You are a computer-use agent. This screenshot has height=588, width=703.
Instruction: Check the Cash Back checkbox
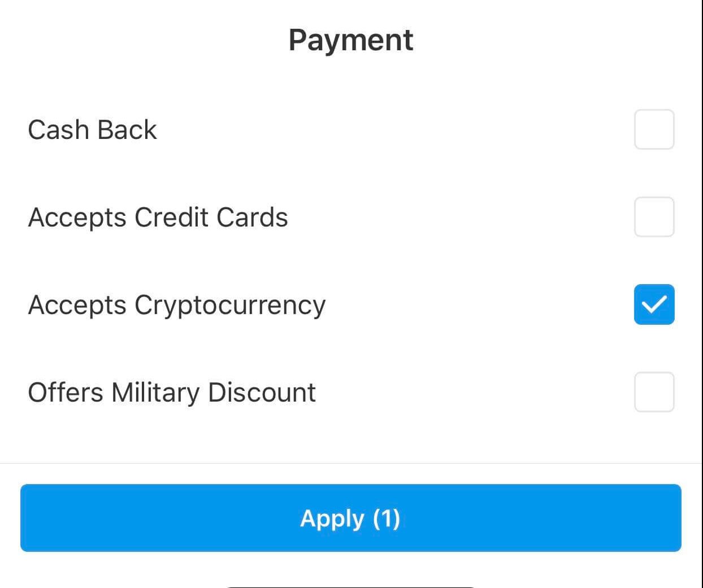(654, 129)
